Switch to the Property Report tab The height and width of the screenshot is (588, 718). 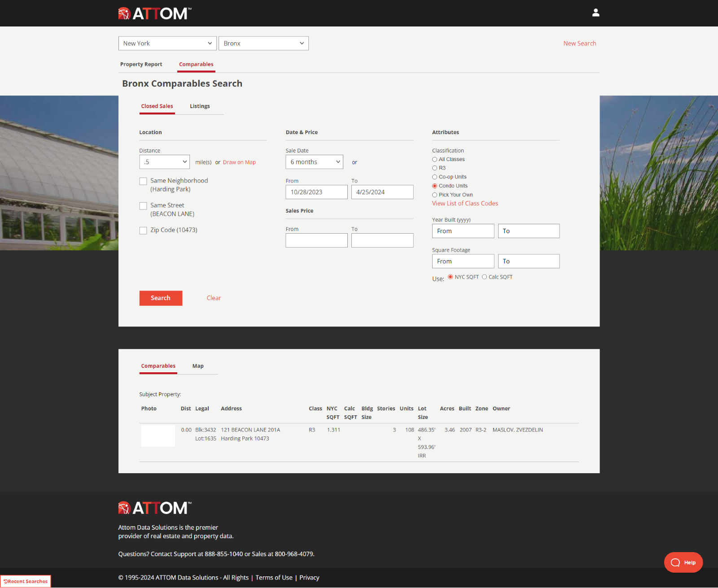pyautogui.click(x=141, y=65)
